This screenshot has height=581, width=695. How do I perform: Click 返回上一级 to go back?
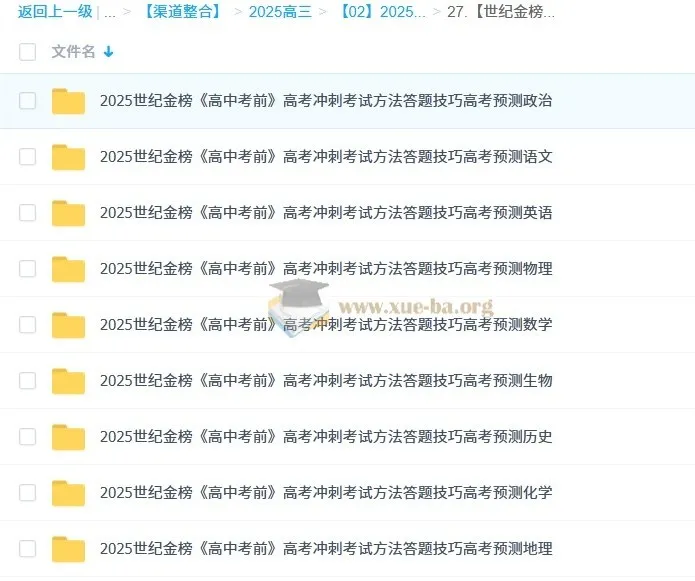tap(55, 13)
